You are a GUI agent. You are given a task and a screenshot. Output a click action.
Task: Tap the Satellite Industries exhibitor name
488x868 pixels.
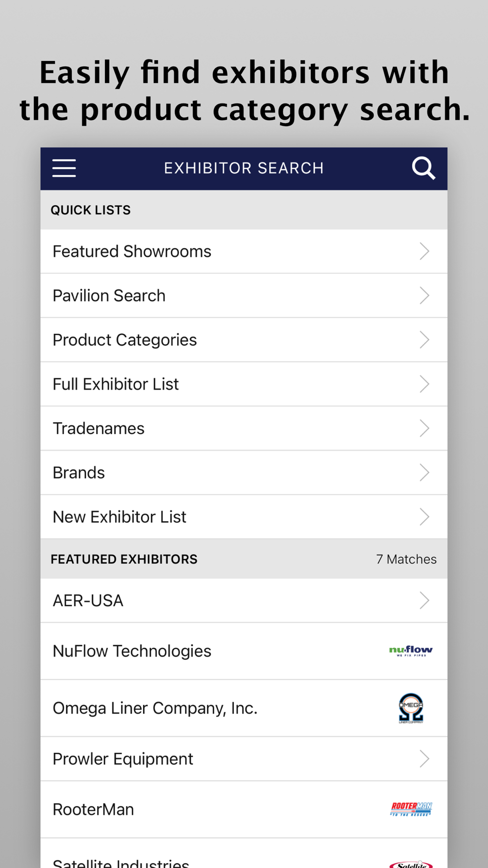121,862
